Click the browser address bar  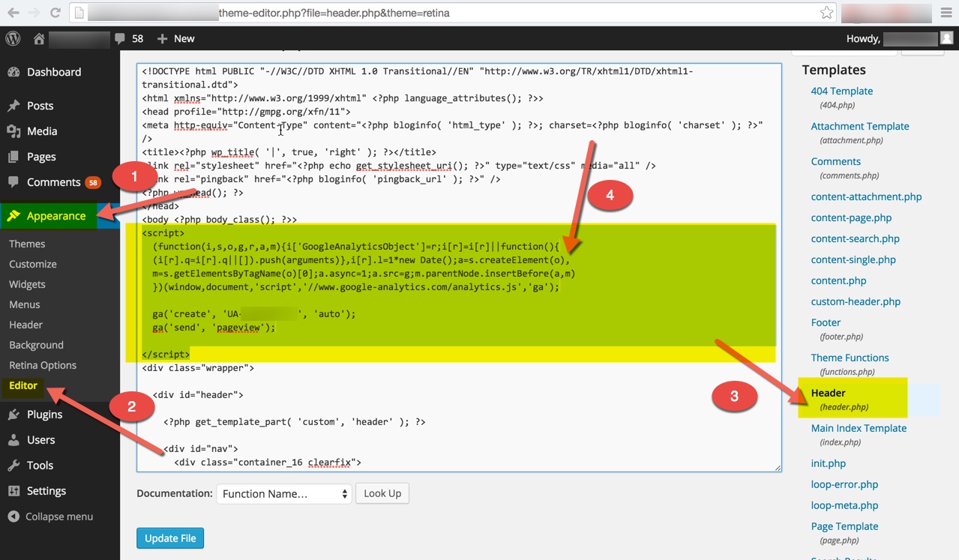coord(451,13)
